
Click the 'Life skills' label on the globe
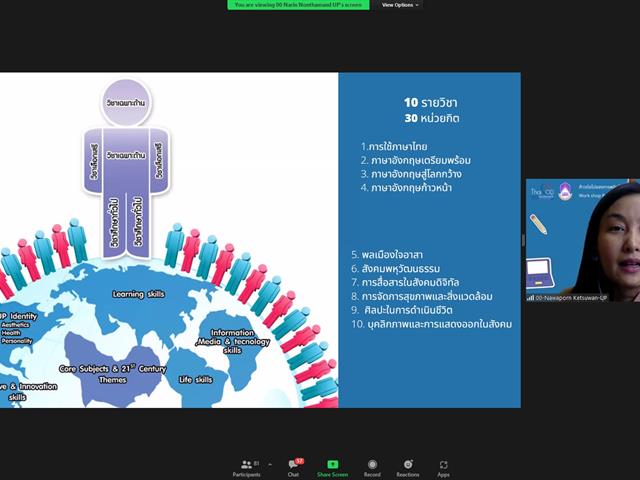[196, 380]
